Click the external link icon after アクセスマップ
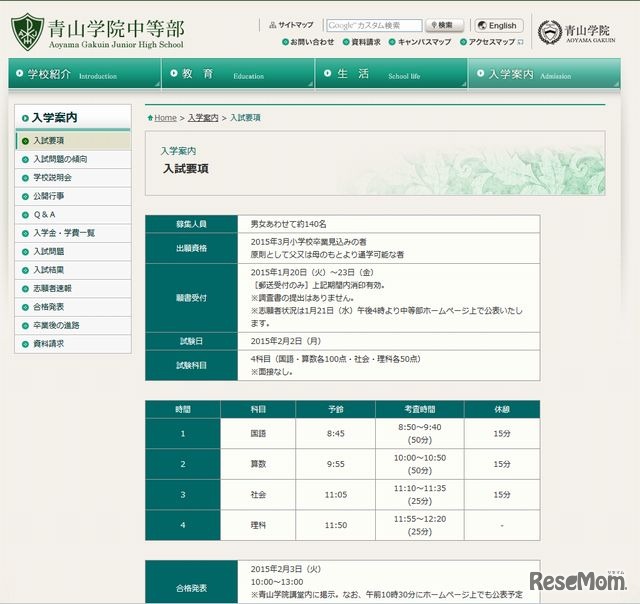Screen dimensions: 640x604 coord(520,42)
